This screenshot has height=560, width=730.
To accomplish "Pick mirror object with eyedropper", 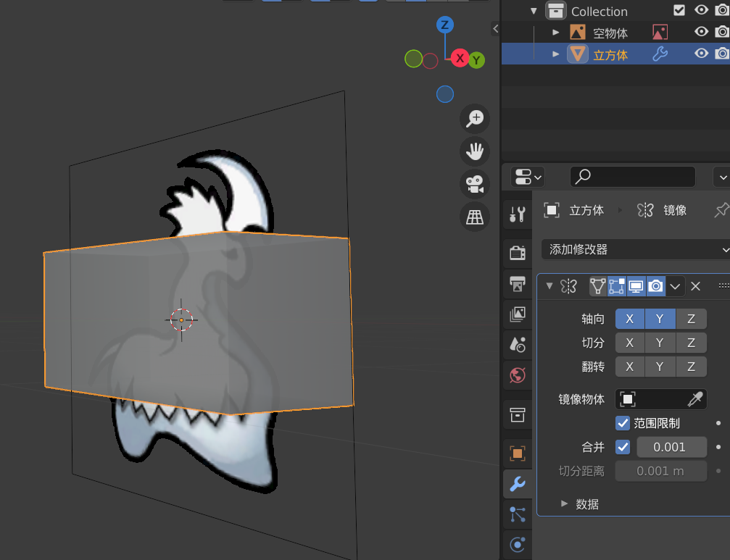I will [x=695, y=399].
